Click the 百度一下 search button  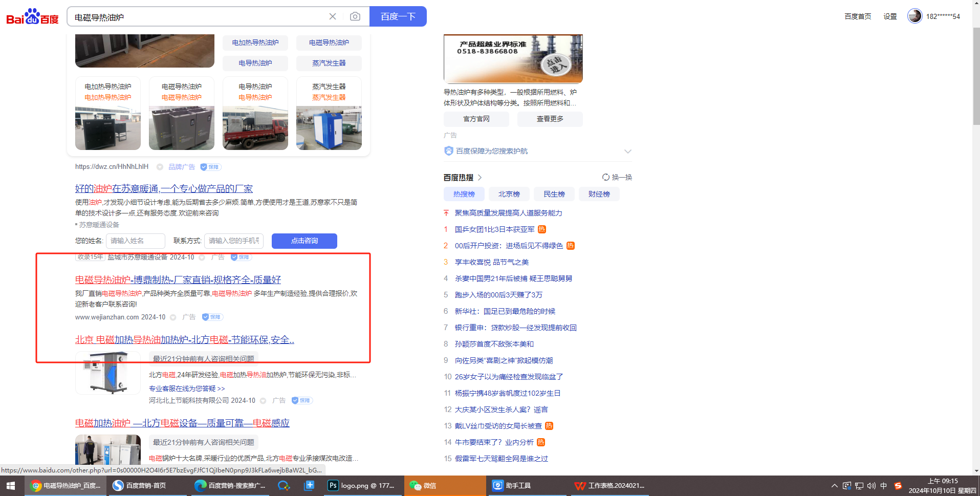398,16
